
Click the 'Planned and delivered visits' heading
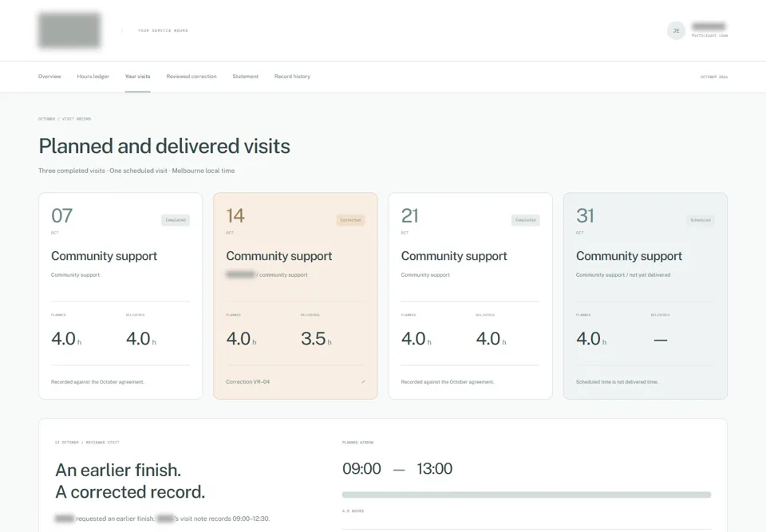tap(164, 146)
